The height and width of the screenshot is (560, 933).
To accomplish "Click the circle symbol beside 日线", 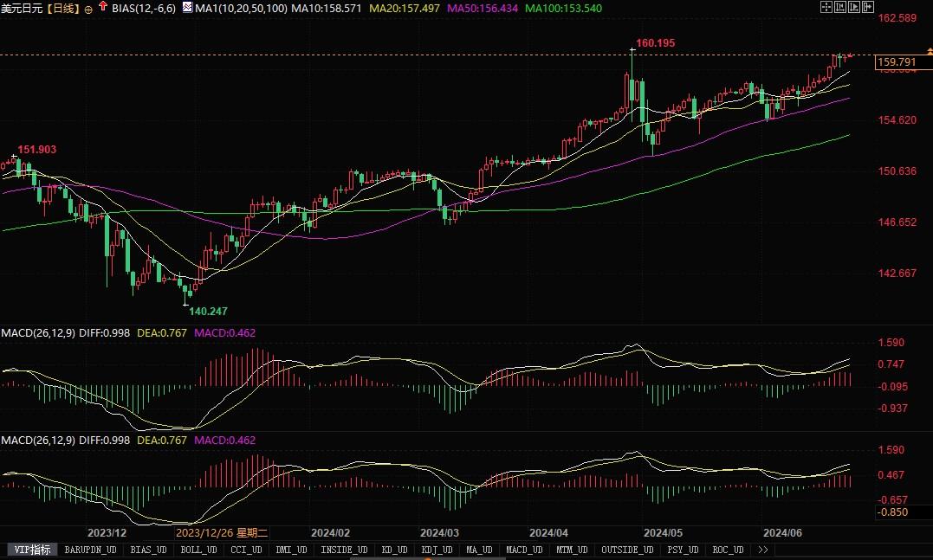I will (88, 10).
